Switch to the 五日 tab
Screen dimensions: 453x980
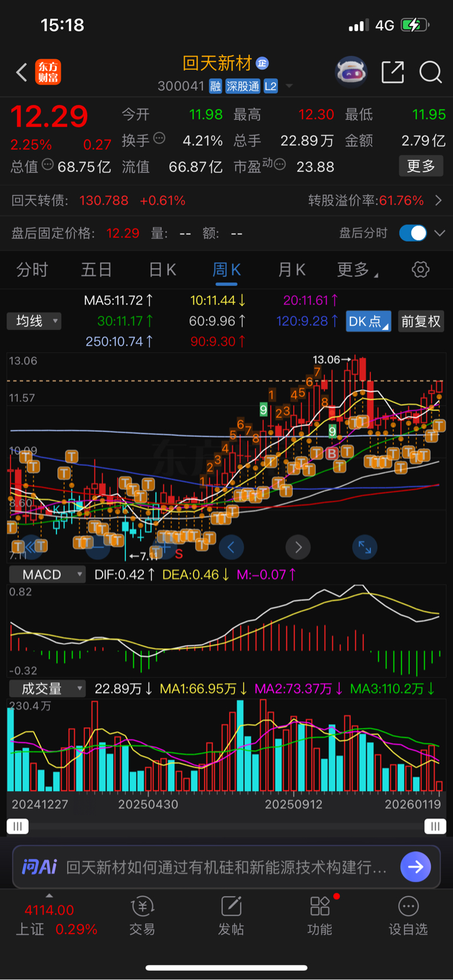coord(96,270)
